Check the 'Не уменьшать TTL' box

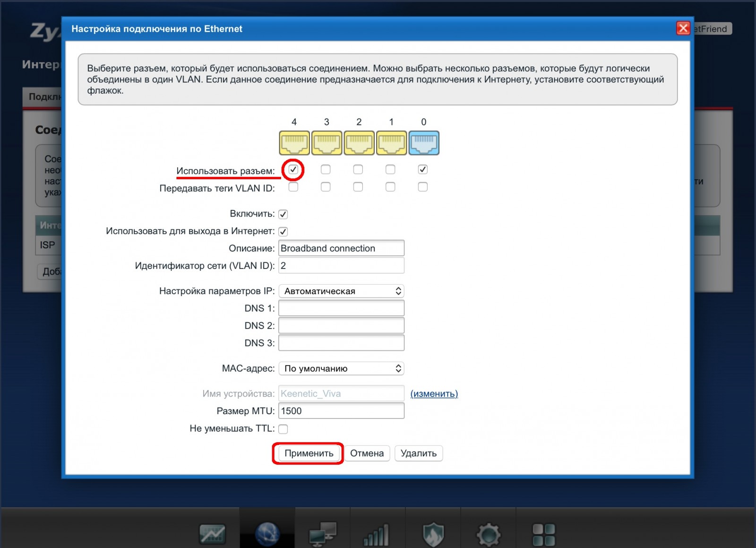[283, 429]
